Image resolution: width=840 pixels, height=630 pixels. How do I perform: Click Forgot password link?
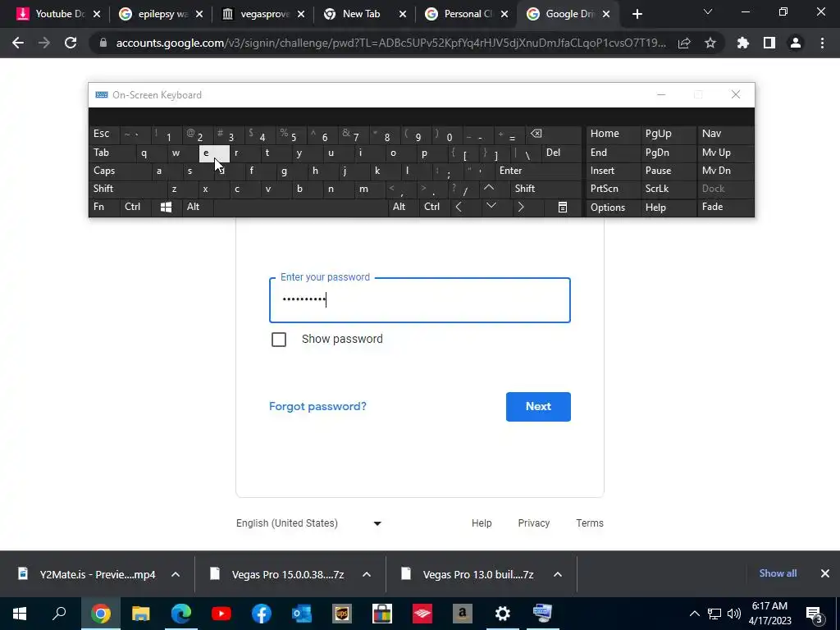click(x=317, y=406)
